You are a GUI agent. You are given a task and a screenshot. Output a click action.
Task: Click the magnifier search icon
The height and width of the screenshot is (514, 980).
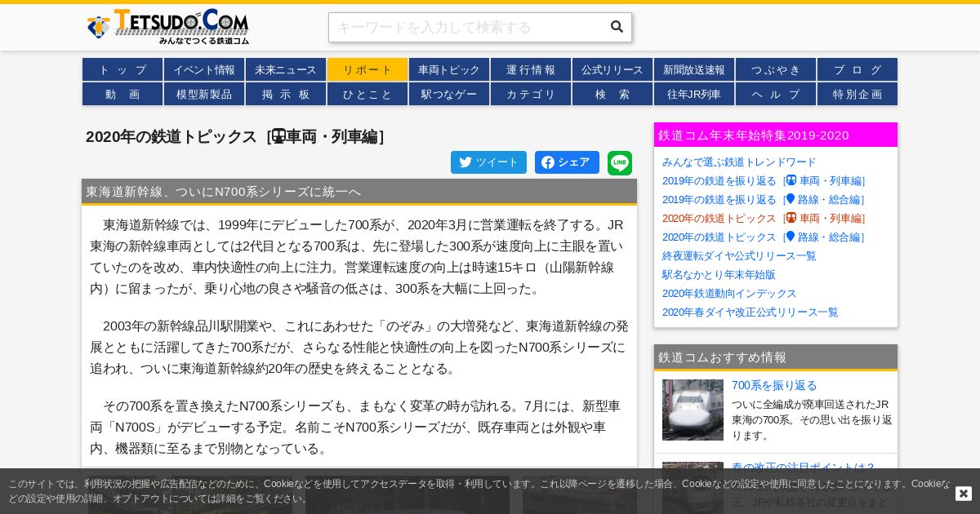(617, 27)
